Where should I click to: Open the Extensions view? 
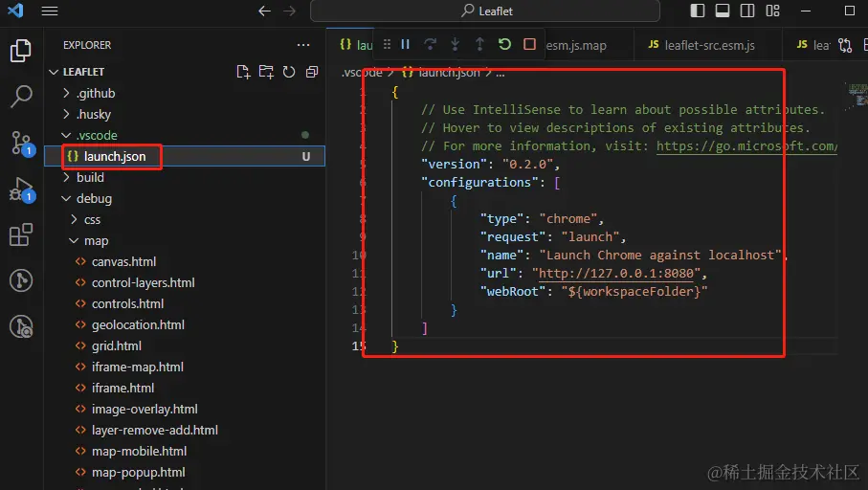point(20,234)
